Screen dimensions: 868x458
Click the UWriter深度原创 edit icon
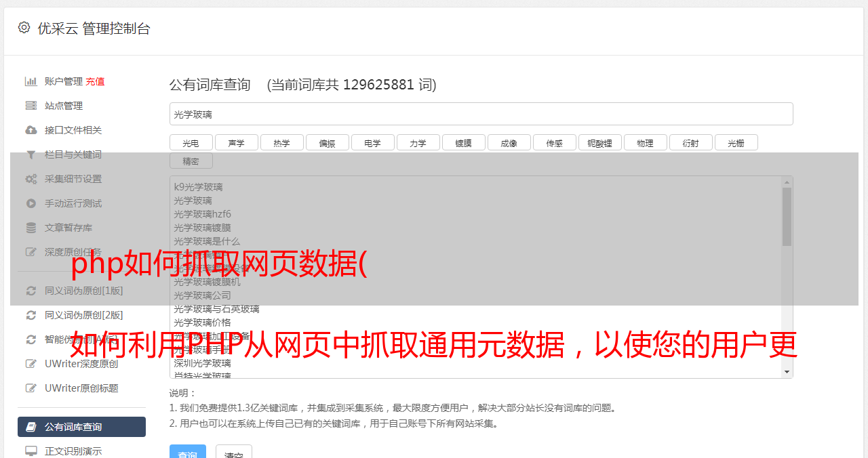(31, 364)
